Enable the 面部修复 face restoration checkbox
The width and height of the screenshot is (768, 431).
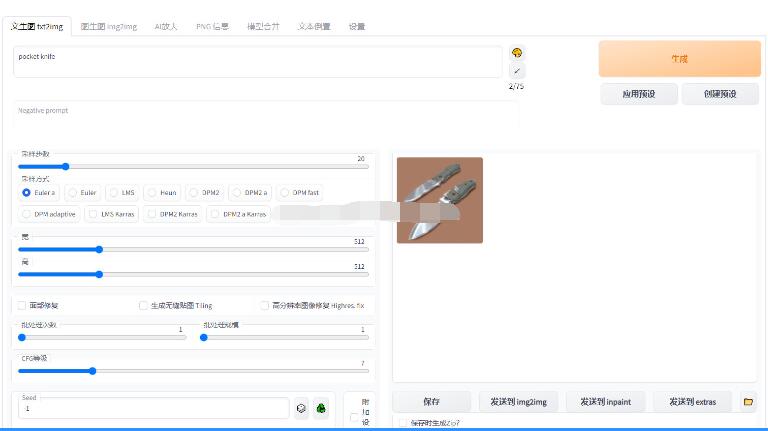[22, 305]
